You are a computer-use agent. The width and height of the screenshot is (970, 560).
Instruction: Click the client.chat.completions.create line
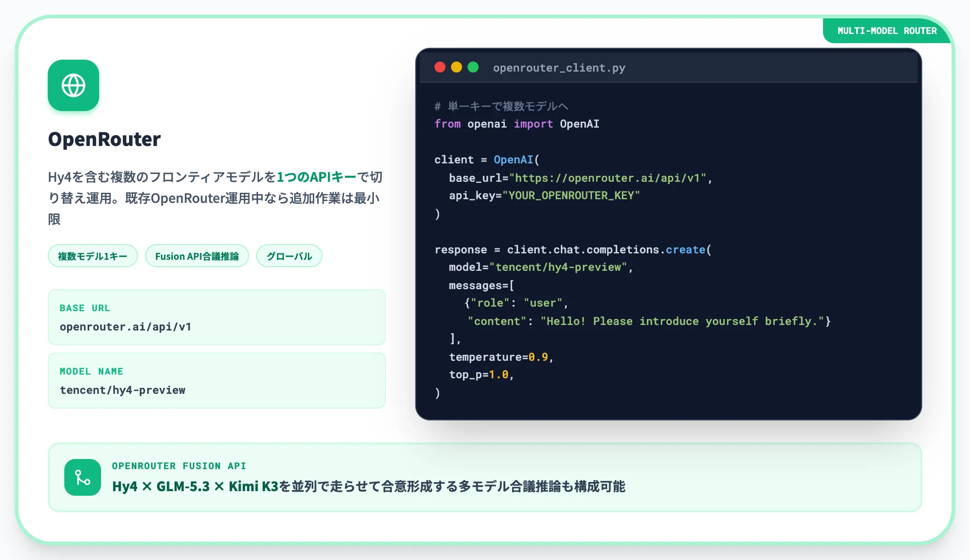(573, 250)
